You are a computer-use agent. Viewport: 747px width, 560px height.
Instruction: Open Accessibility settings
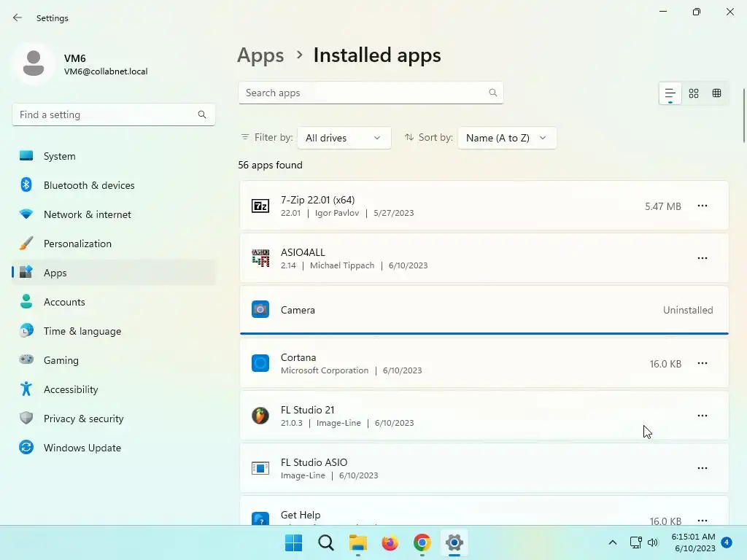114,389
